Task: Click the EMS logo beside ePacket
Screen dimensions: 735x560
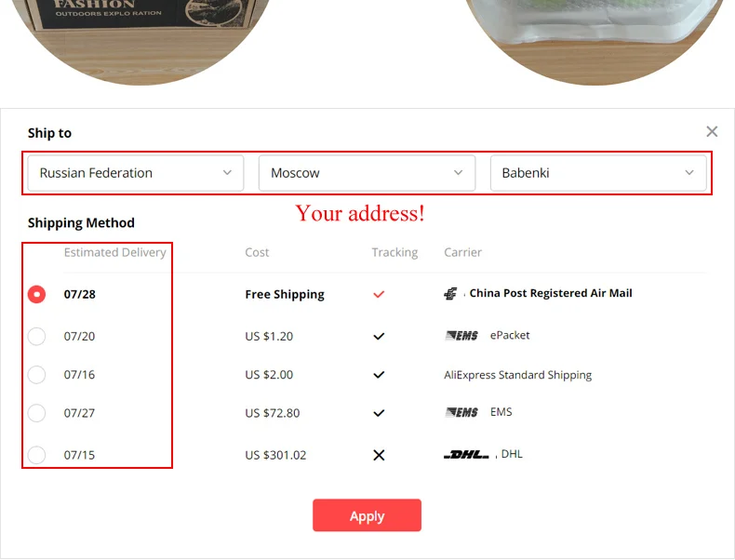Action: pos(461,336)
